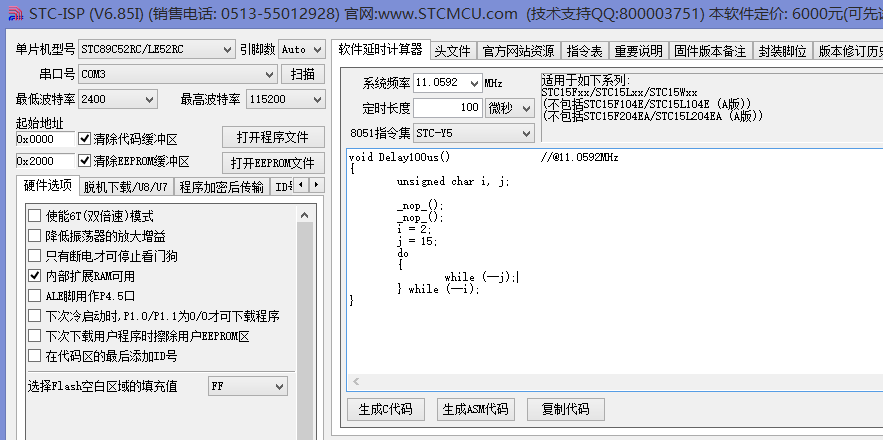The image size is (883, 440).
Task: Click the 'unsigned char i, j;' line
Action: [452, 181]
